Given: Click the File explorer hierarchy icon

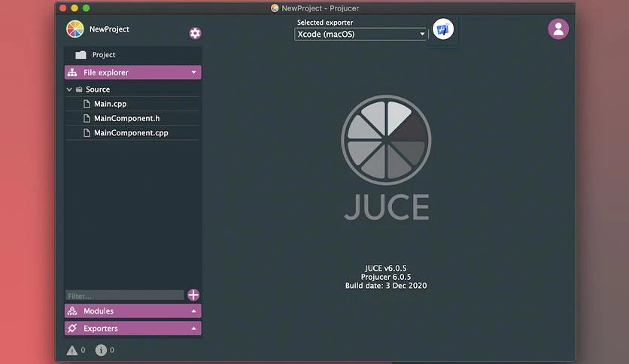Looking at the screenshot, I should pyautogui.click(x=72, y=72).
